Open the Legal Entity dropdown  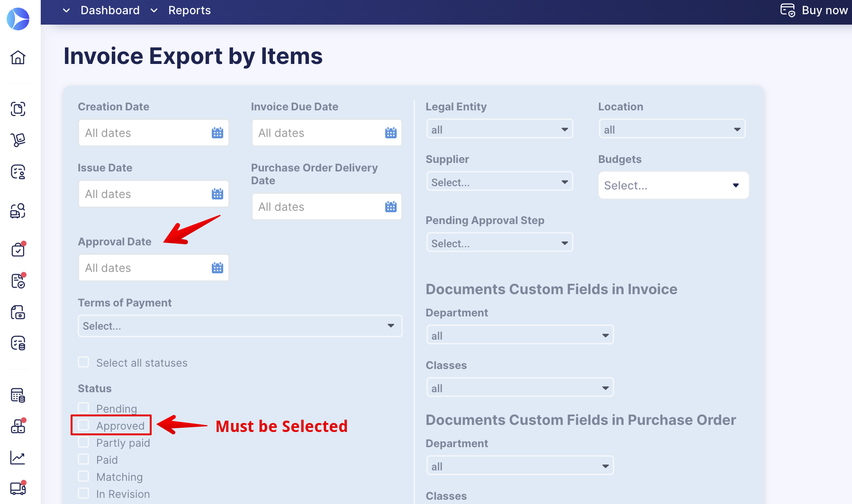[499, 129]
